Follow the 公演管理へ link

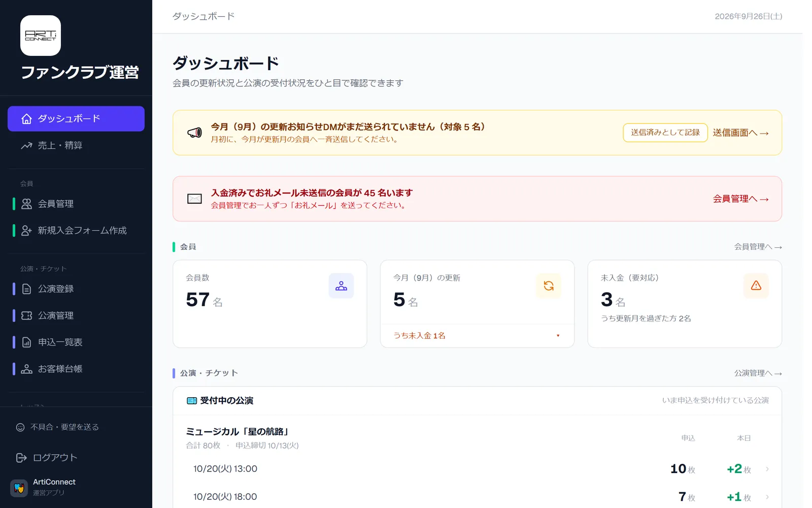(758, 373)
